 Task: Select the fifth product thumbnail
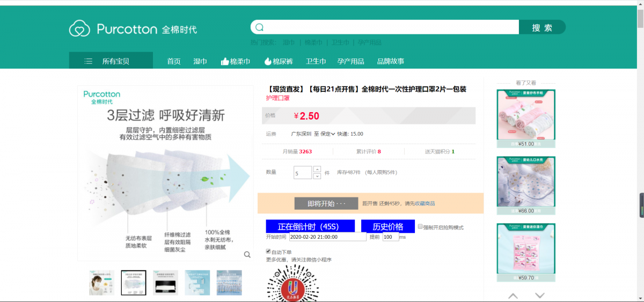click(x=229, y=283)
